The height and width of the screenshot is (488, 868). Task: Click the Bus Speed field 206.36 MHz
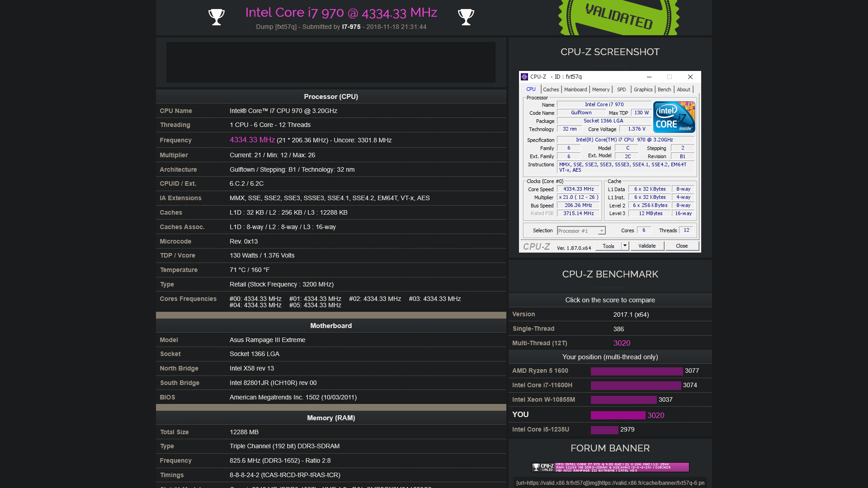pos(578,206)
